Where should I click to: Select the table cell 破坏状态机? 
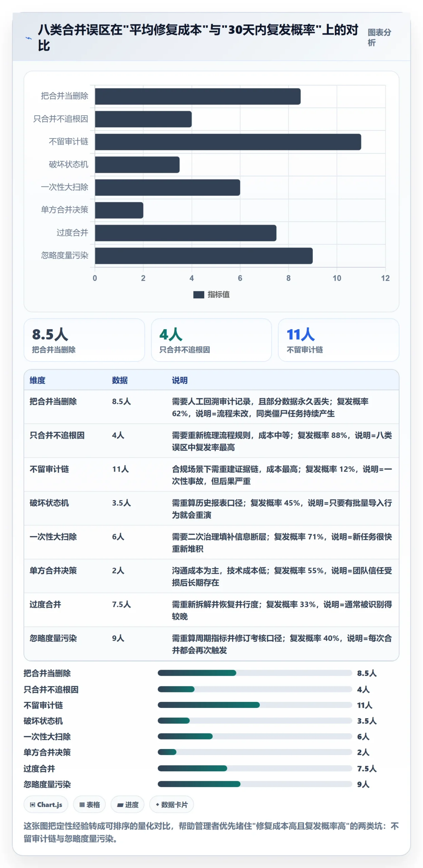49,503
